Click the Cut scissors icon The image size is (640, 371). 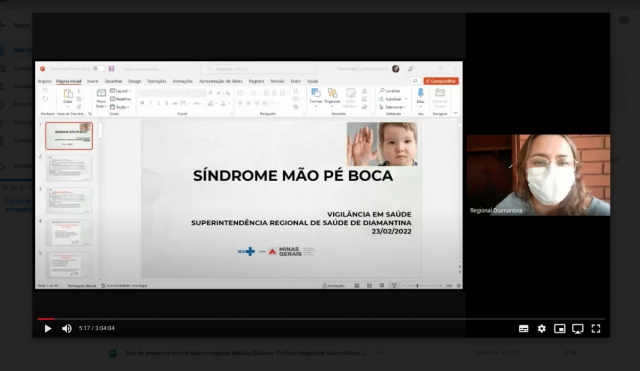[x=78, y=91]
